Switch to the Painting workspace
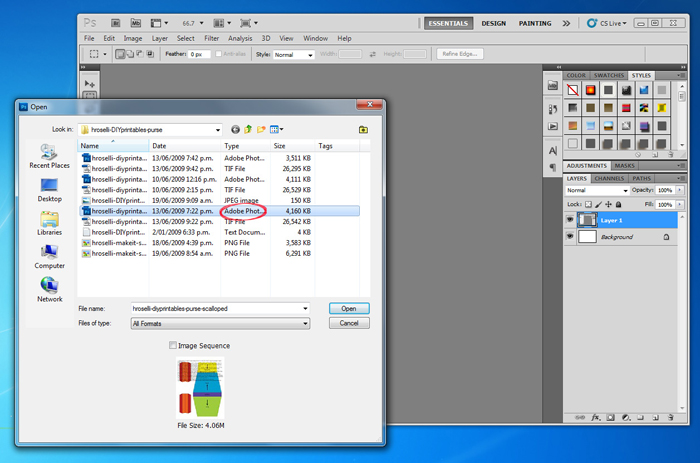The height and width of the screenshot is (463, 700). point(534,23)
